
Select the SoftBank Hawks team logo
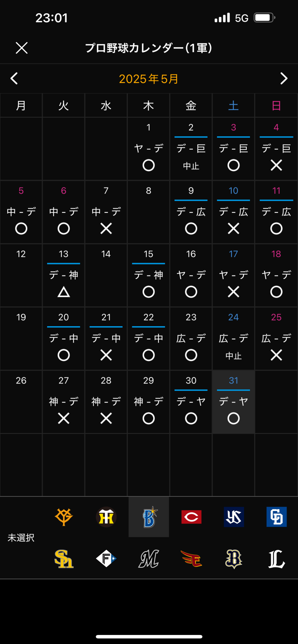(64, 559)
